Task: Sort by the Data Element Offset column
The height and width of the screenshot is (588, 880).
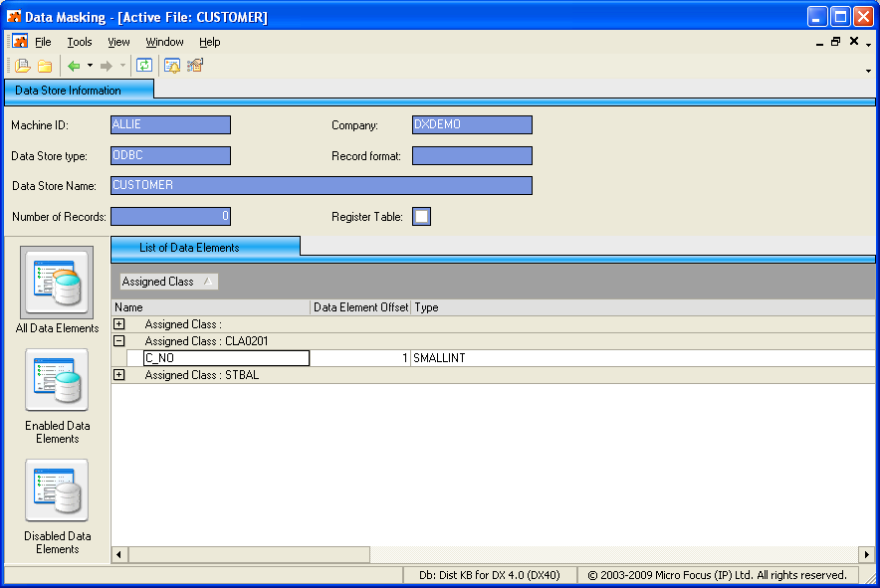Action: [360, 307]
